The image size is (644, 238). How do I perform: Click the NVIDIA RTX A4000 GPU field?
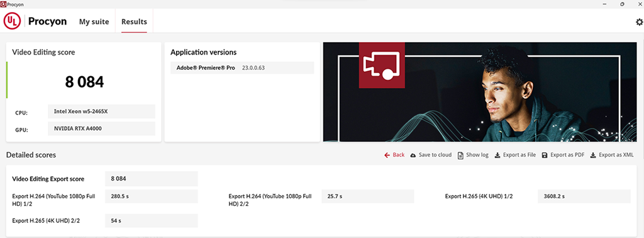point(101,128)
